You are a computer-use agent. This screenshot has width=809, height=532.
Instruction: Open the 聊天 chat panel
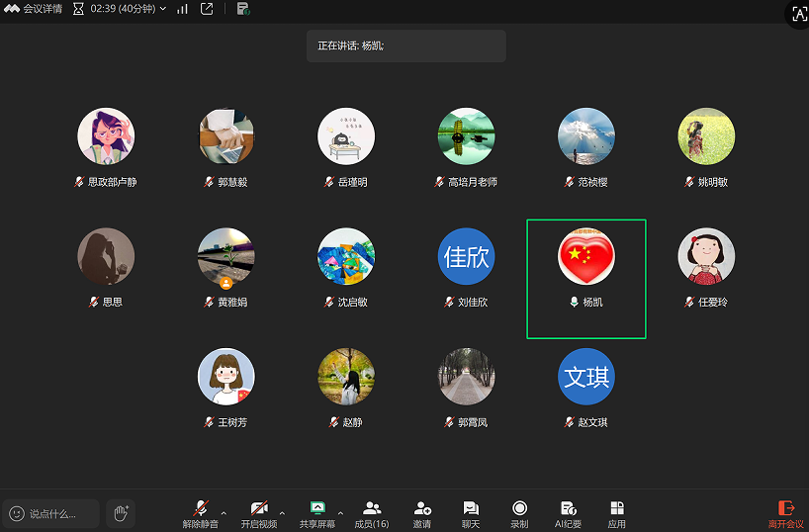(471, 512)
